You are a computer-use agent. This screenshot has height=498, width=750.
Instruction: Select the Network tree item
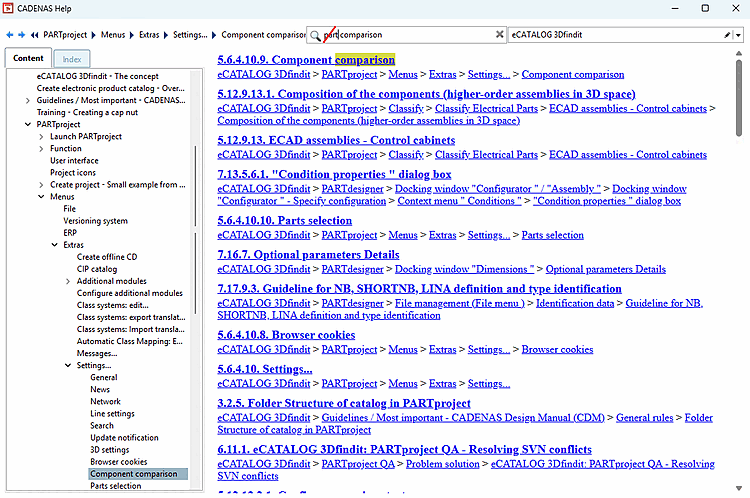105,402
